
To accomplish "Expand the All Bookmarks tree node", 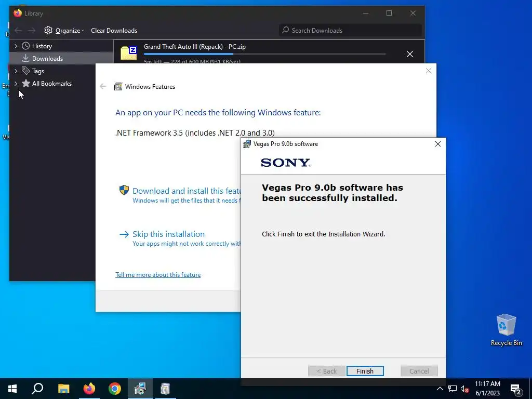I will (x=16, y=84).
